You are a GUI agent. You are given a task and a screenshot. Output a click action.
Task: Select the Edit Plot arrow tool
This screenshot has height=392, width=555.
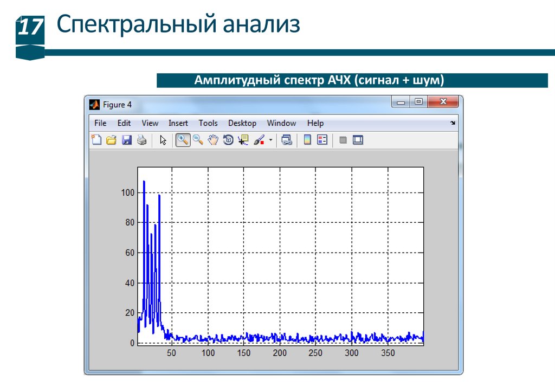(x=163, y=140)
